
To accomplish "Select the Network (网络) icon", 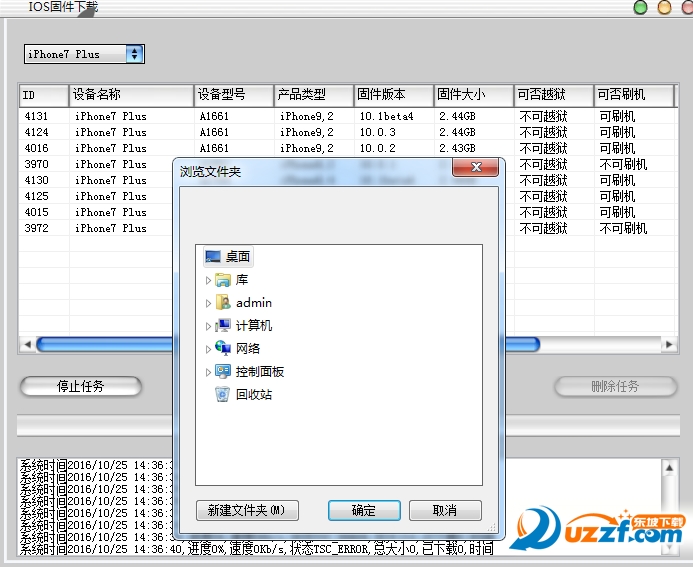I will 223,348.
